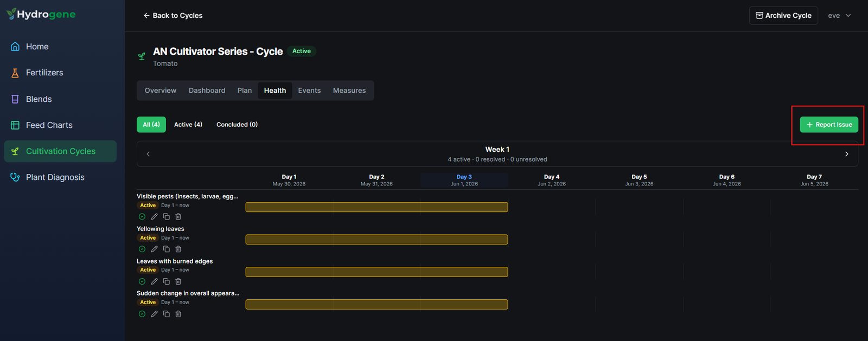Duplicate the Sudden change issue

(166, 314)
